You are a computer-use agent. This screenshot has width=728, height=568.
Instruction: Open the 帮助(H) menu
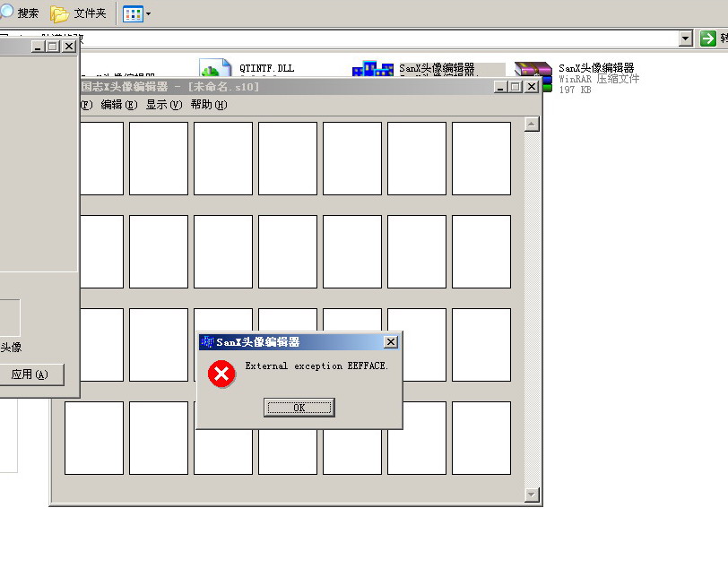pos(209,105)
